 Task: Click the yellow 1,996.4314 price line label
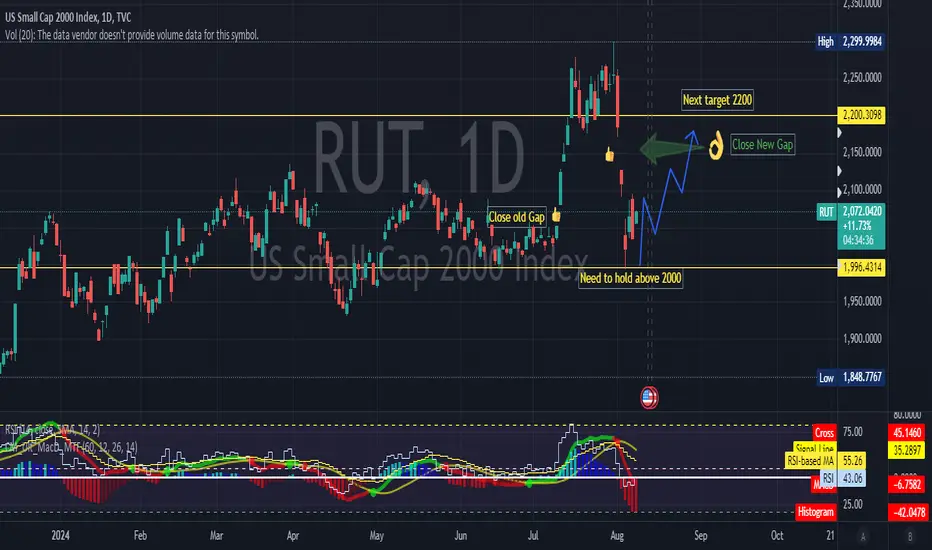point(862,267)
